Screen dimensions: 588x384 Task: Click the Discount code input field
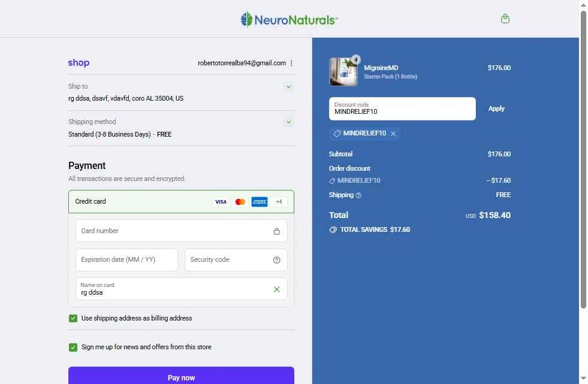402,108
